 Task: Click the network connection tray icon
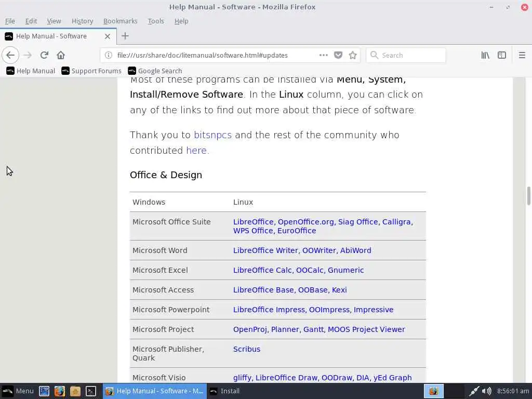click(x=474, y=391)
